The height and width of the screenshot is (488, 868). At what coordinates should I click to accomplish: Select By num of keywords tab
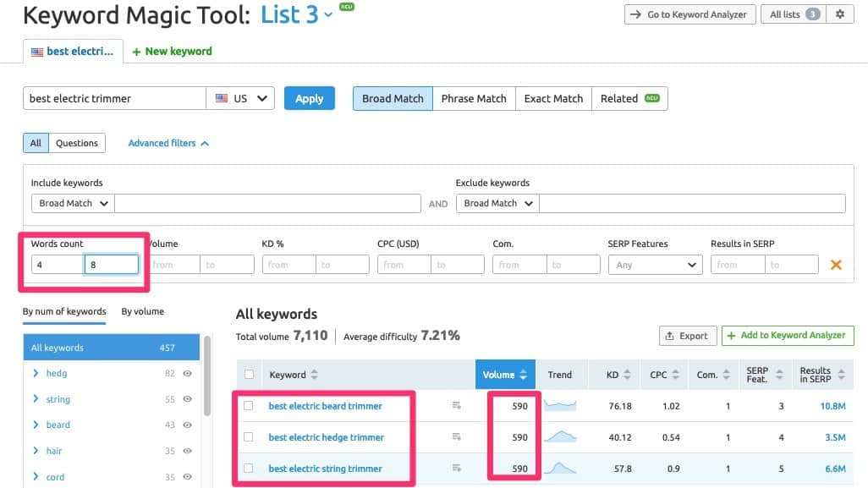click(x=64, y=311)
